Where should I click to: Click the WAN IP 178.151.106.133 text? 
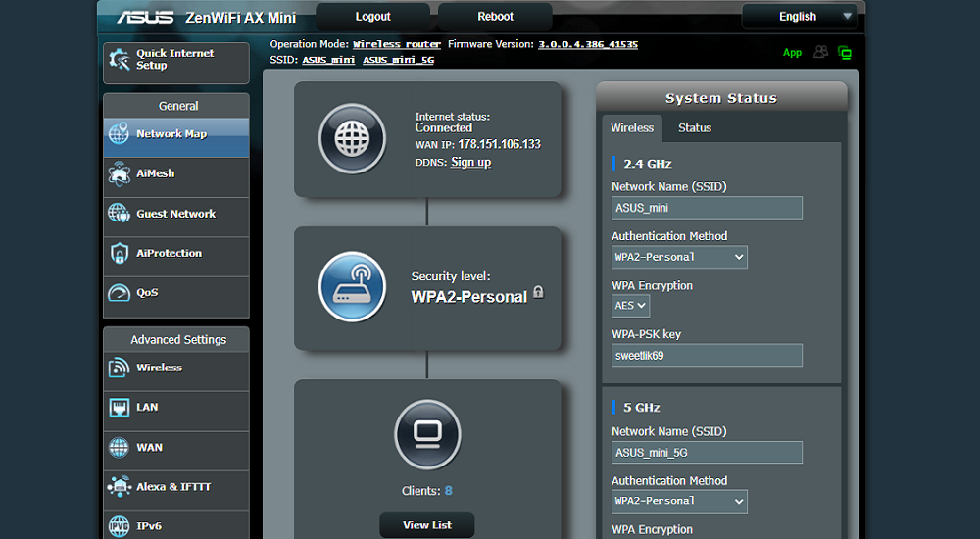click(x=499, y=144)
